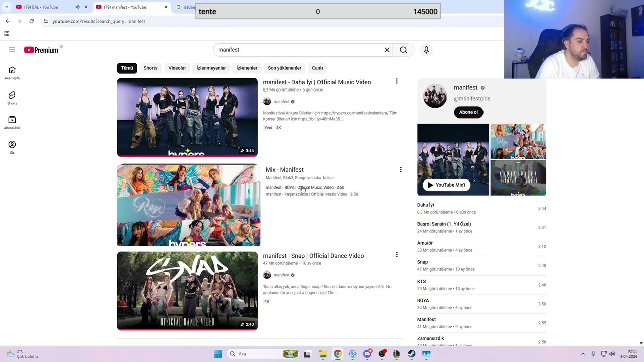The image size is (644, 362).
Task: Play Manifest from the track list
Action: point(481,323)
